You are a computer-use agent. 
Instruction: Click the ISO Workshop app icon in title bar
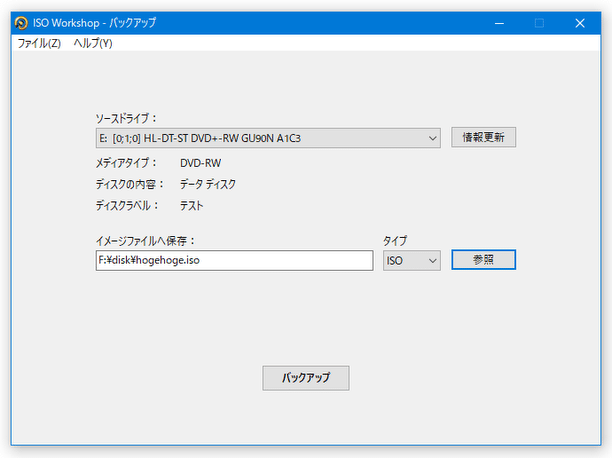19,23
